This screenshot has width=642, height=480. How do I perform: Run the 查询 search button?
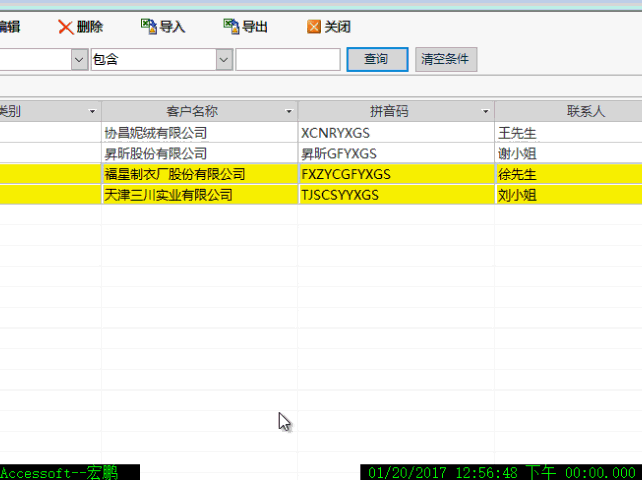(377, 59)
